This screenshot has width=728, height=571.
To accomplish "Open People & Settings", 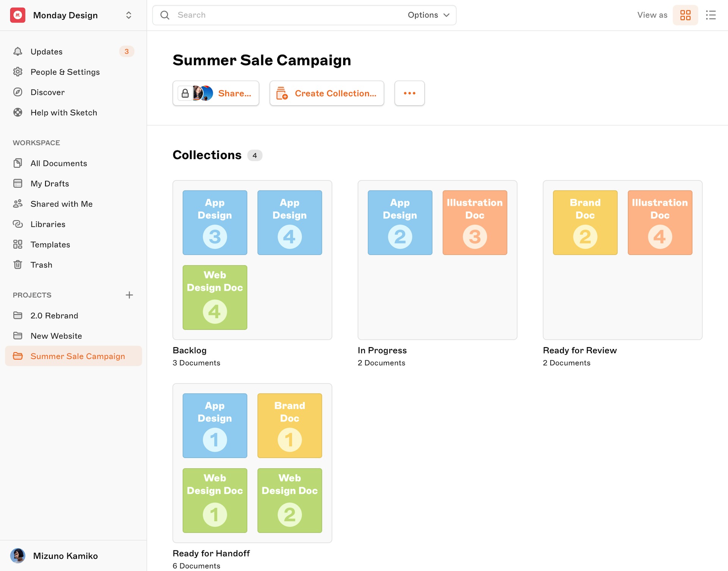I will click(x=65, y=72).
